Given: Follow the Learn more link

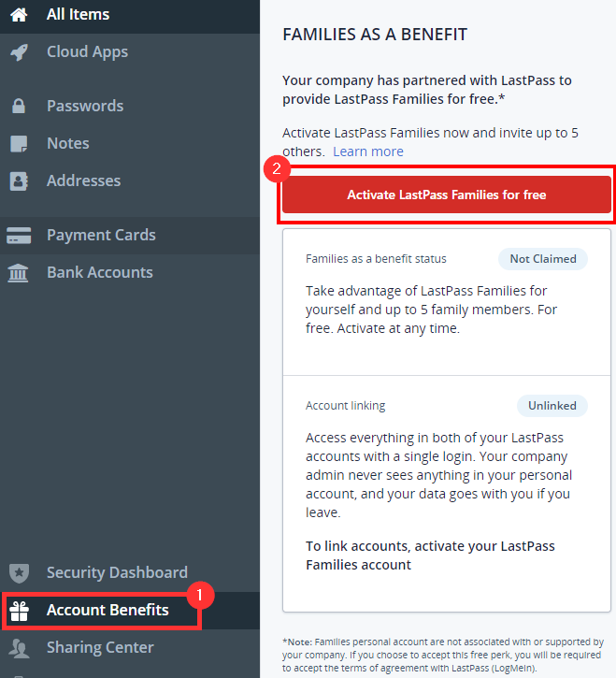Looking at the screenshot, I should pos(368,151).
